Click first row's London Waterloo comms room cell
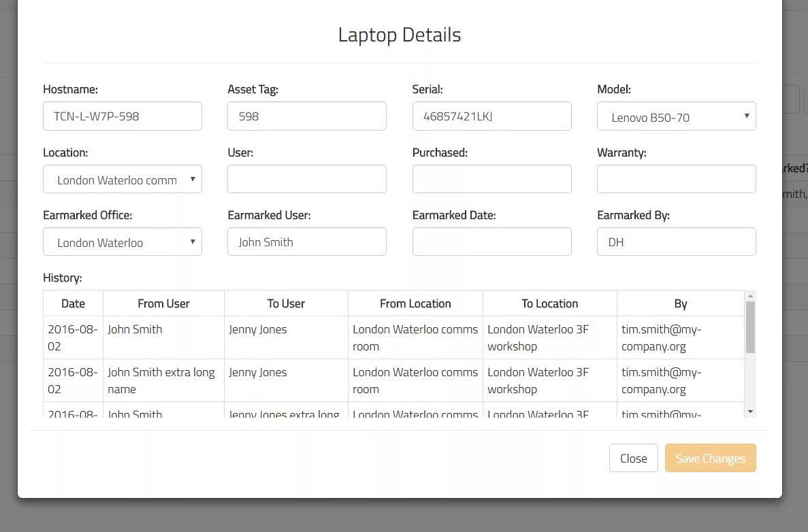 [x=415, y=337]
